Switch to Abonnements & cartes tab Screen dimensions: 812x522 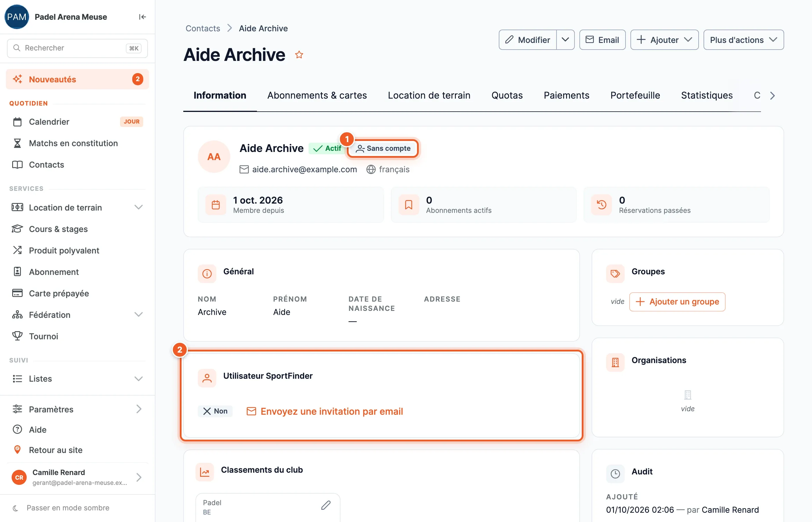[x=317, y=95]
